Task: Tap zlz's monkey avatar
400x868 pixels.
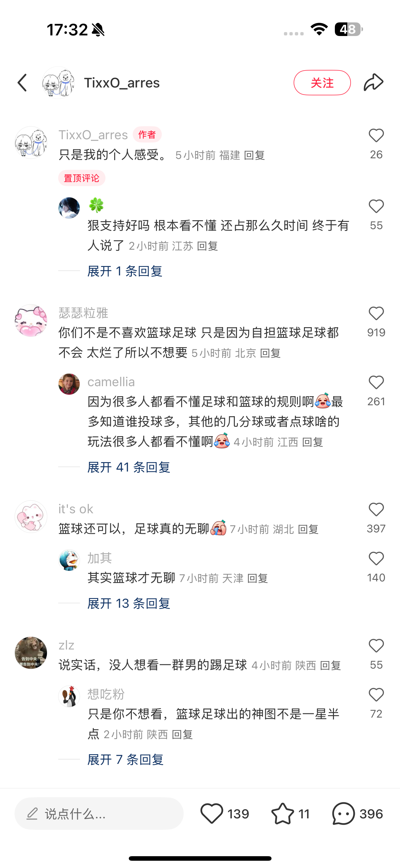Action: [x=31, y=653]
